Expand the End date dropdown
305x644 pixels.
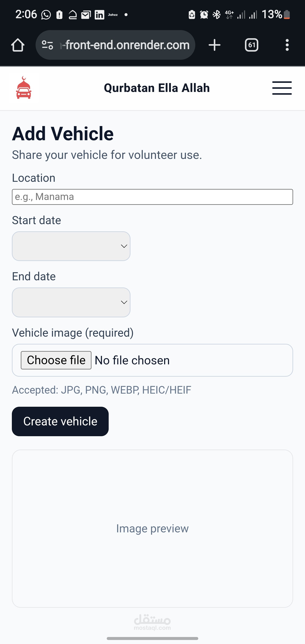click(71, 303)
